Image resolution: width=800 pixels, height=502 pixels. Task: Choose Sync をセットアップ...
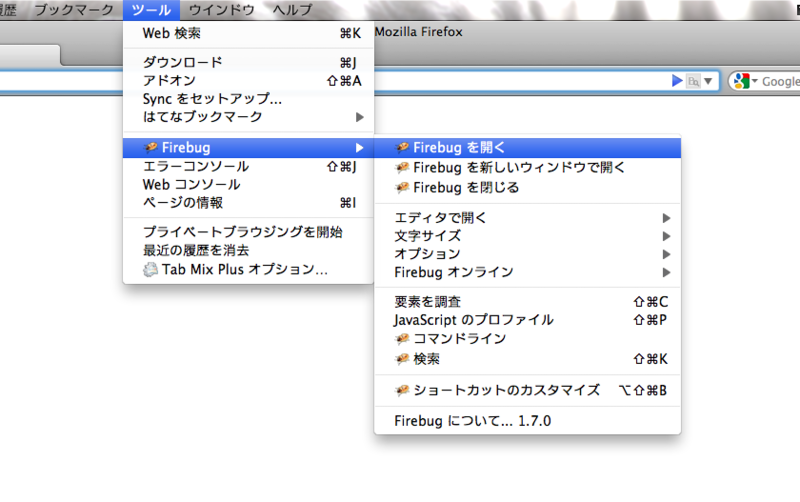[248, 99]
